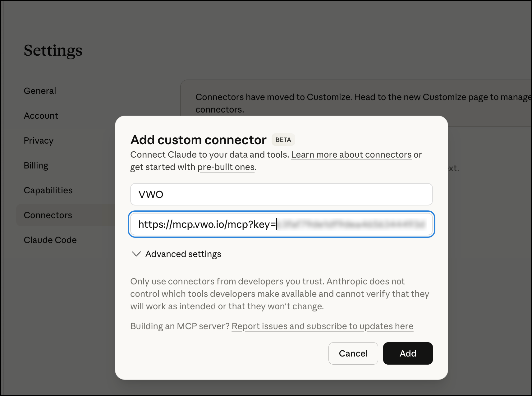Collapse the Advanced settings chevron
The width and height of the screenshot is (532, 396).
point(136,254)
